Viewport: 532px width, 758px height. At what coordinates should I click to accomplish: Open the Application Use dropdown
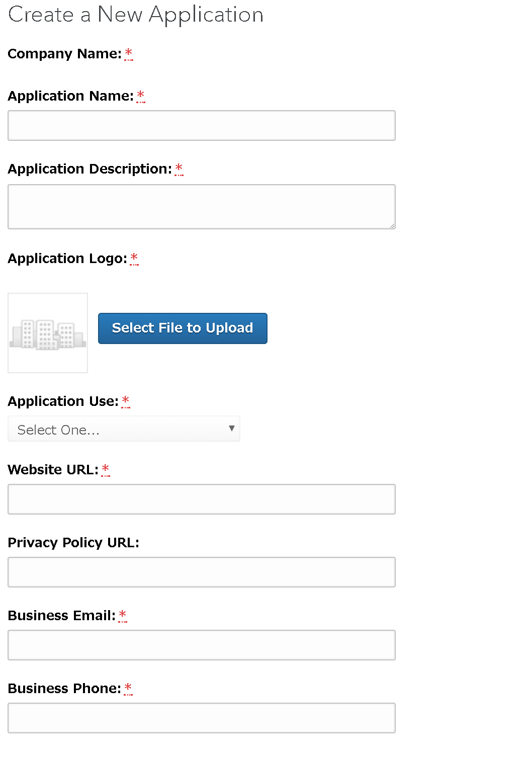pos(124,429)
